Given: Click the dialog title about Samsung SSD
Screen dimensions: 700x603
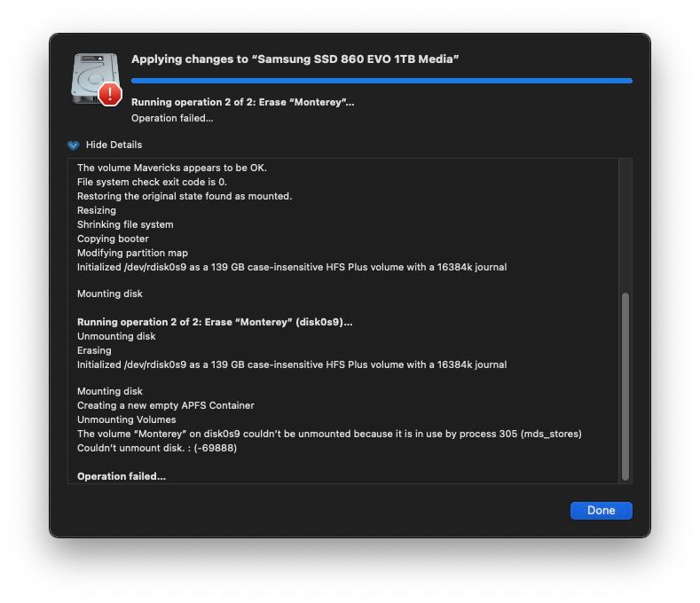Looking at the screenshot, I should [295, 59].
